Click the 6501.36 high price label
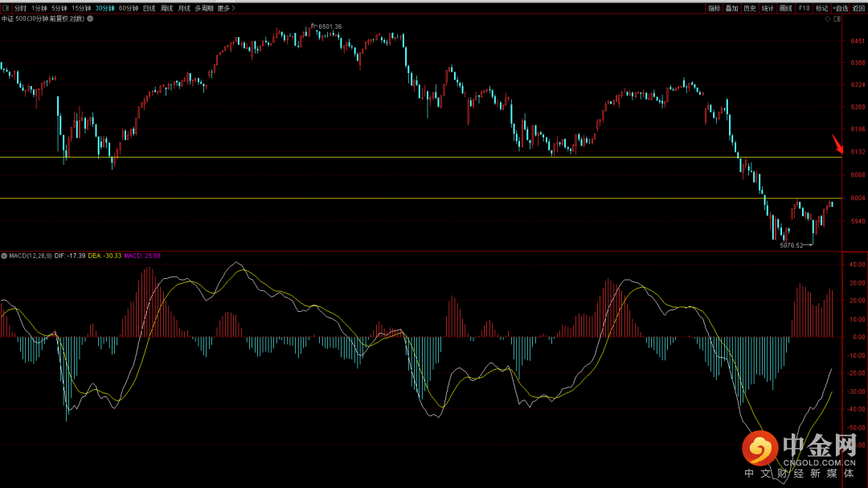 (x=330, y=27)
